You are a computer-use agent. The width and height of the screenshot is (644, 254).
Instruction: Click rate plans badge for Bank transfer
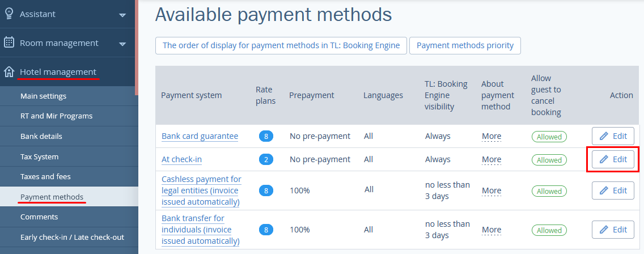266,230
